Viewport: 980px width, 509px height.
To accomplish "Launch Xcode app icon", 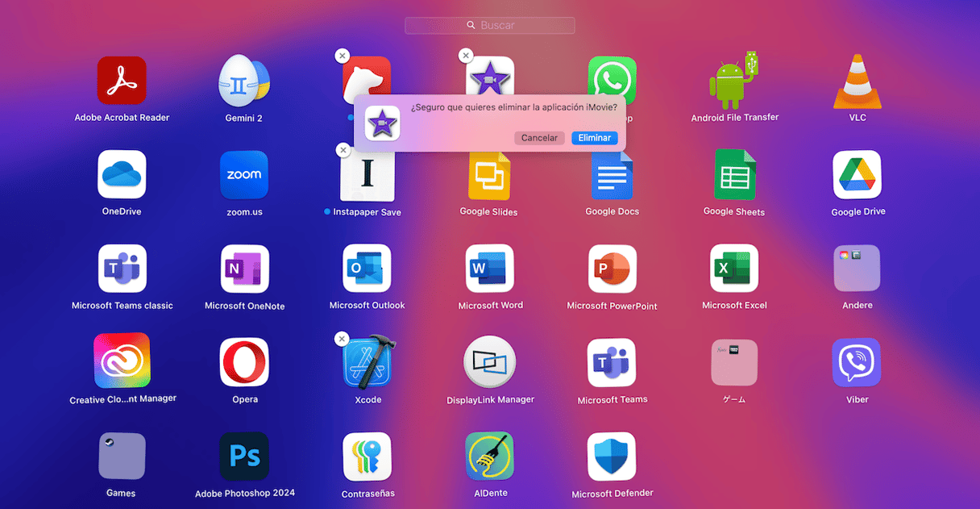I will tap(368, 362).
